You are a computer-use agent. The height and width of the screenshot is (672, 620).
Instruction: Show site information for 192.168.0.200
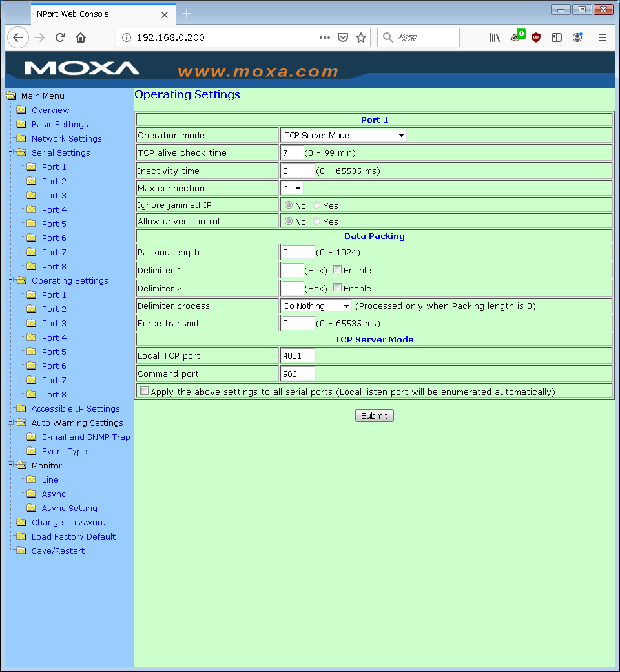(127, 37)
